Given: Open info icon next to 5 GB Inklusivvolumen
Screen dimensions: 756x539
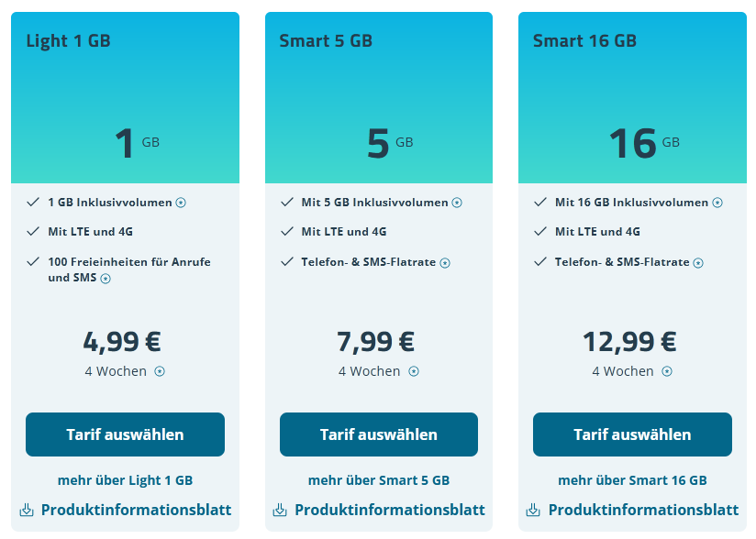Looking at the screenshot, I should pyautogui.click(x=457, y=203).
